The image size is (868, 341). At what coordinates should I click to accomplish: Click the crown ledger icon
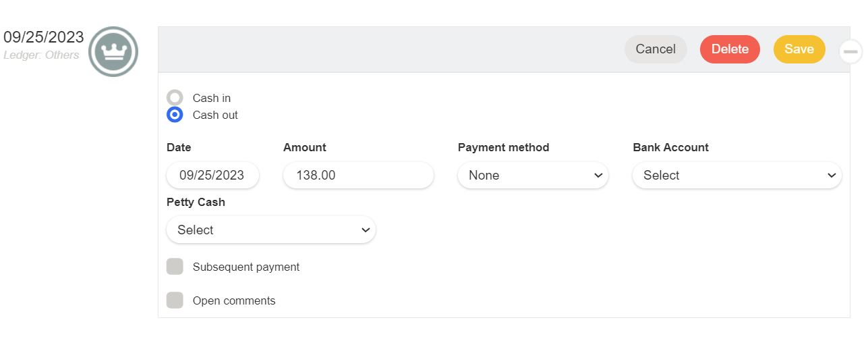(113, 51)
